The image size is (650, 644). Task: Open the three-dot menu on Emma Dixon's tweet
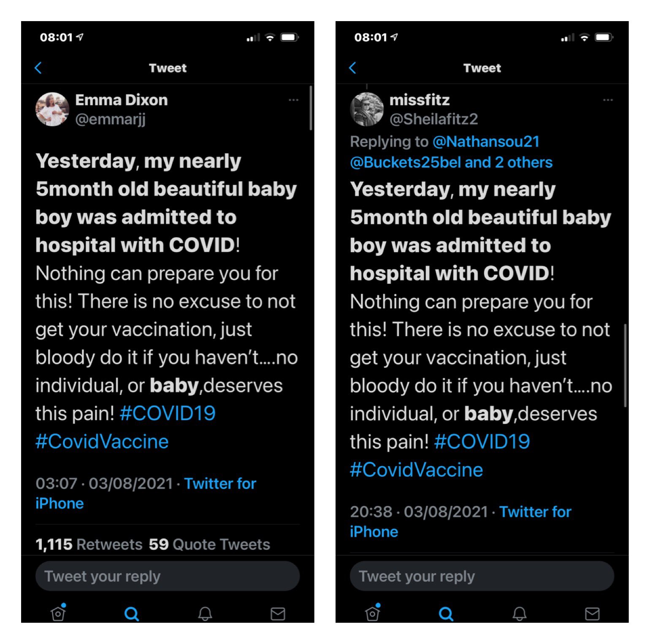[293, 100]
